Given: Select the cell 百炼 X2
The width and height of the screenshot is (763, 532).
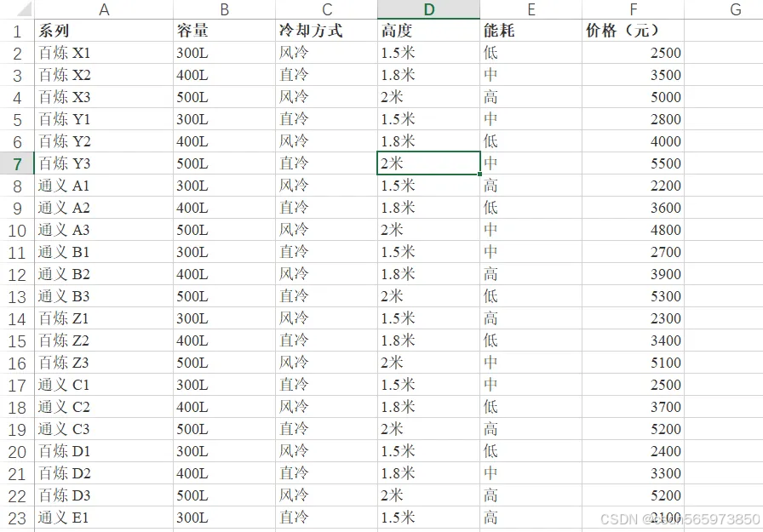Looking at the screenshot, I should click(104, 75).
